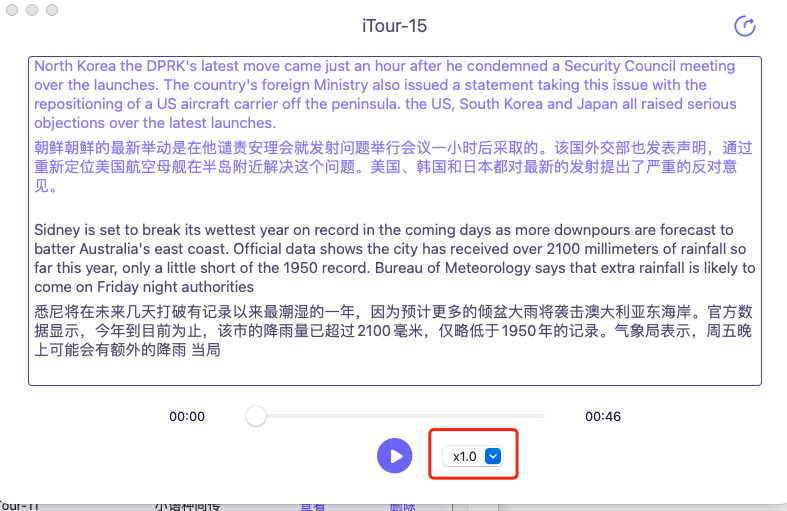Click the 00:46 total duration label
Screen dimensions: 787x511
tap(603, 417)
